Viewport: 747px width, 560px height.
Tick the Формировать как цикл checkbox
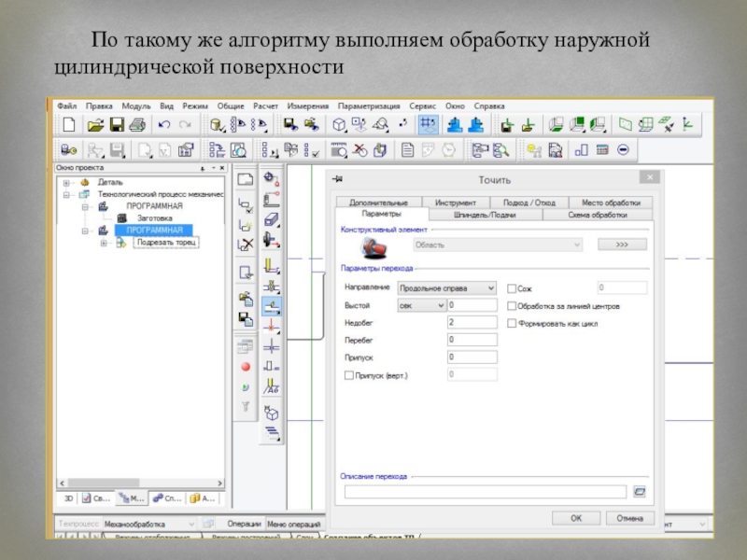tap(512, 324)
